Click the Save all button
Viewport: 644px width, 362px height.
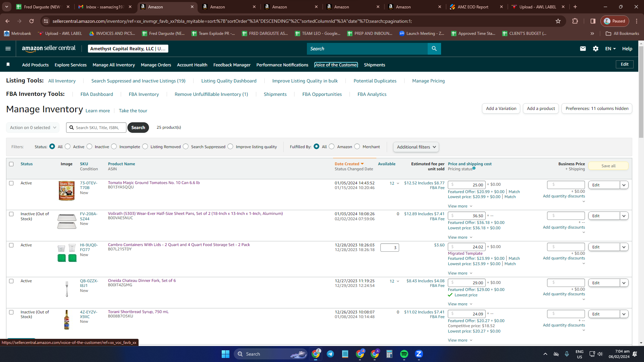(608, 166)
